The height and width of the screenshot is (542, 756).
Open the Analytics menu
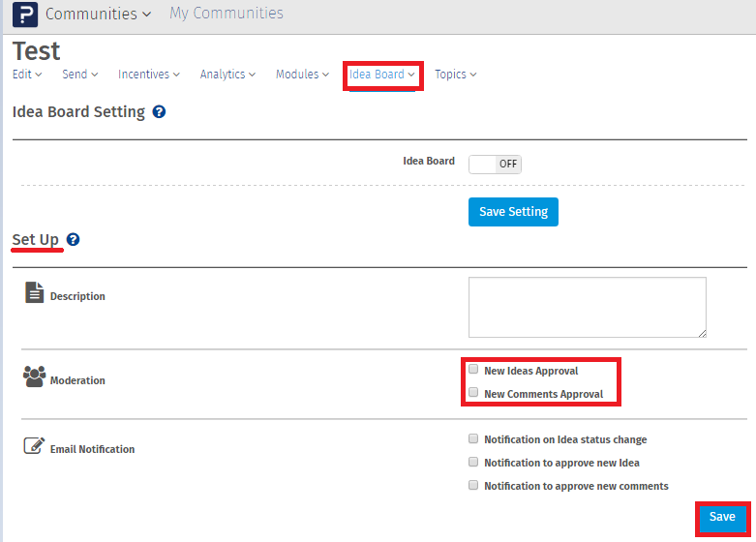[x=227, y=75]
